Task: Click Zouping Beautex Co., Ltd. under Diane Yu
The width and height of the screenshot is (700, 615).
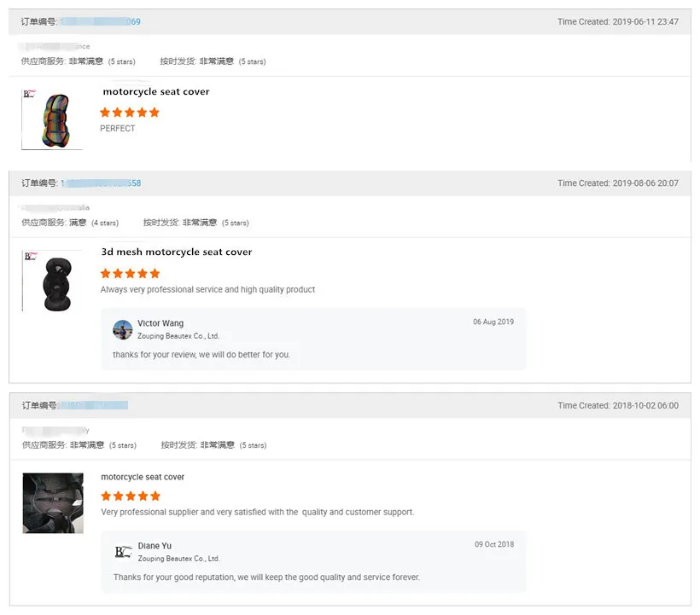Action: [x=178, y=559]
